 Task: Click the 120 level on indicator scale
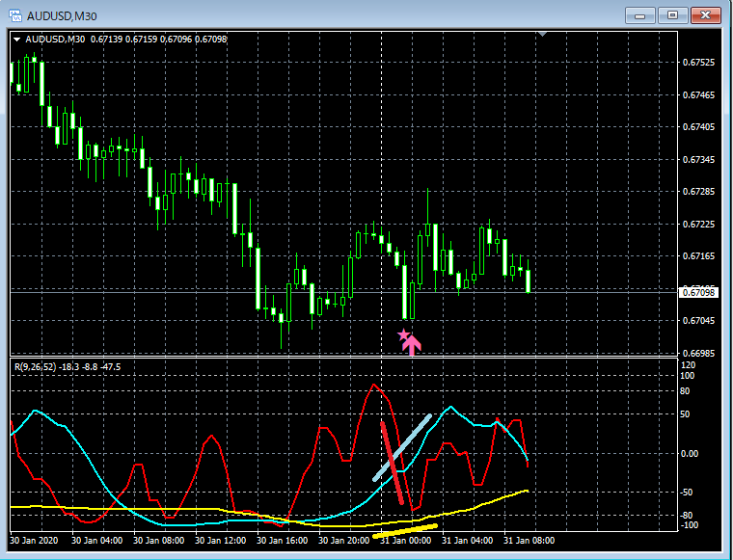[689, 365]
